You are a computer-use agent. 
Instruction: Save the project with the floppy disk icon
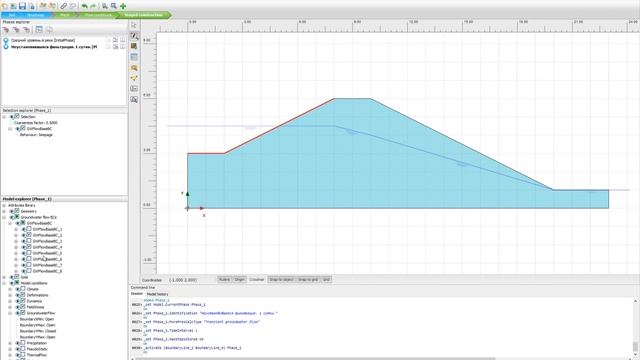click(x=22, y=6)
